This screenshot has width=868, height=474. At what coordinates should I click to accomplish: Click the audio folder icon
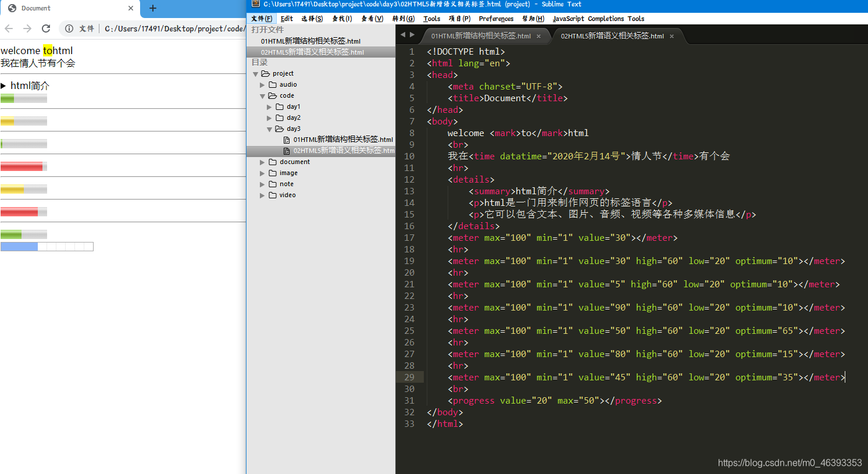tap(273, 84)
